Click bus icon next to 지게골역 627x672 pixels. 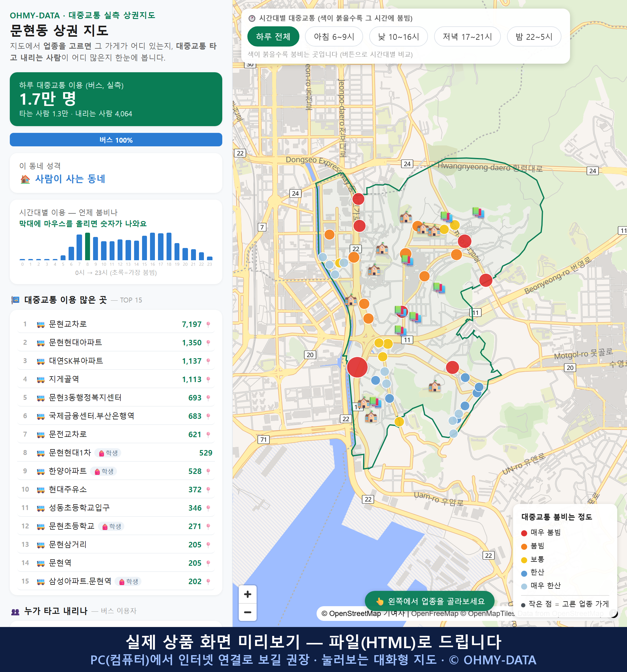[40, 380]
